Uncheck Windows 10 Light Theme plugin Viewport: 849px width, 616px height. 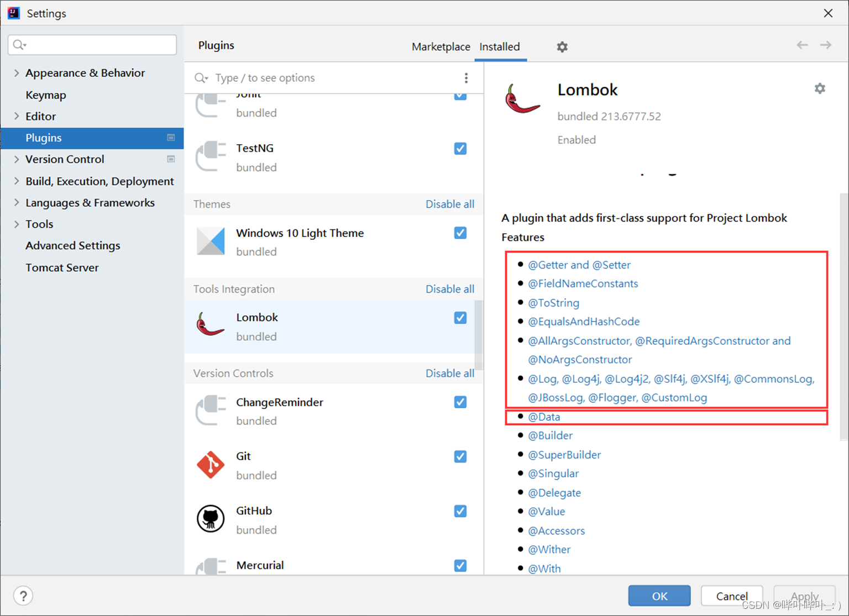coord(460,233)
